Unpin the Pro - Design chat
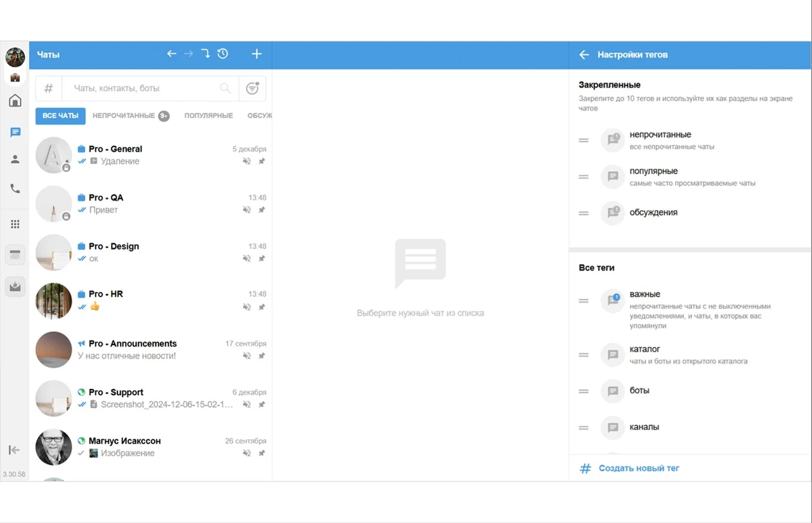 click(261, 258)
